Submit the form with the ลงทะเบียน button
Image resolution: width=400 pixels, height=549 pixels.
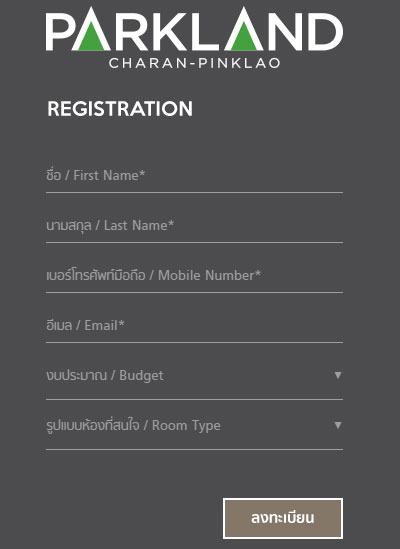[x=283, y=519]
